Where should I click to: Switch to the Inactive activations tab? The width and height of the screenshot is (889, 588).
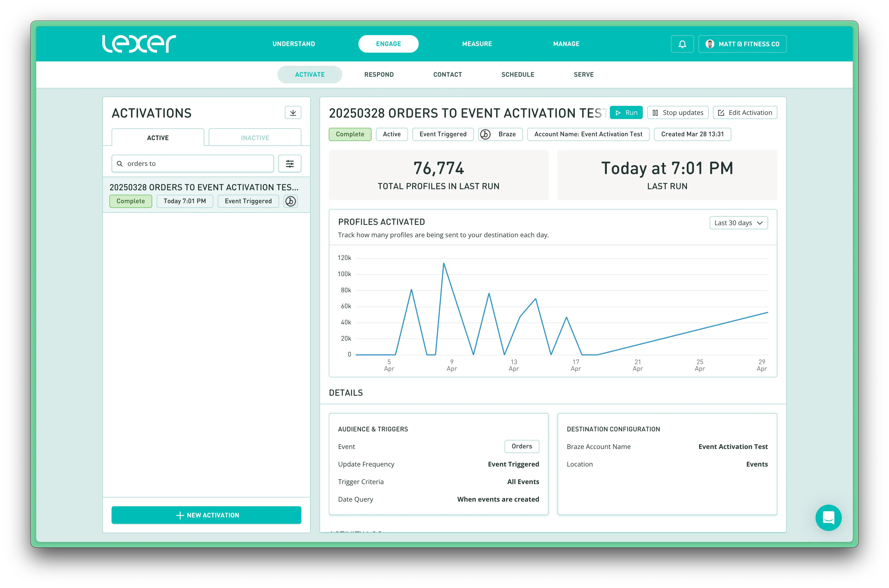click(x=254, y=138)
